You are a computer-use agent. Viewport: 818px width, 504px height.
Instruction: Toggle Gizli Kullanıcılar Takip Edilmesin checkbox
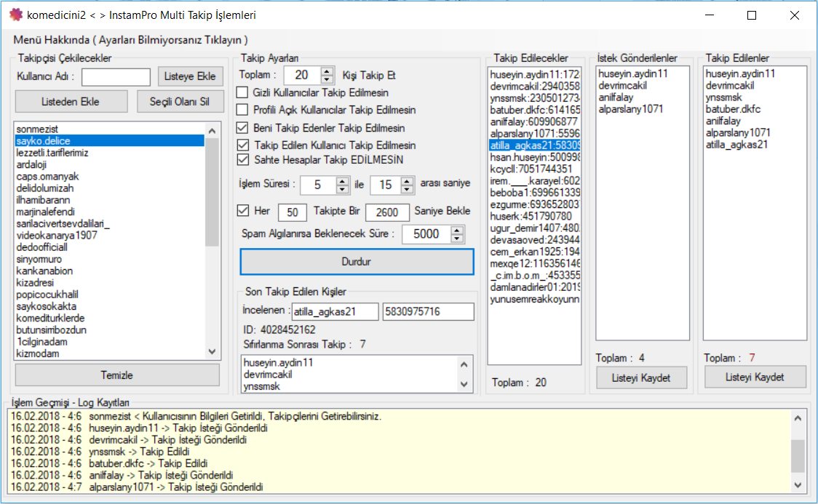pos(242,92)
